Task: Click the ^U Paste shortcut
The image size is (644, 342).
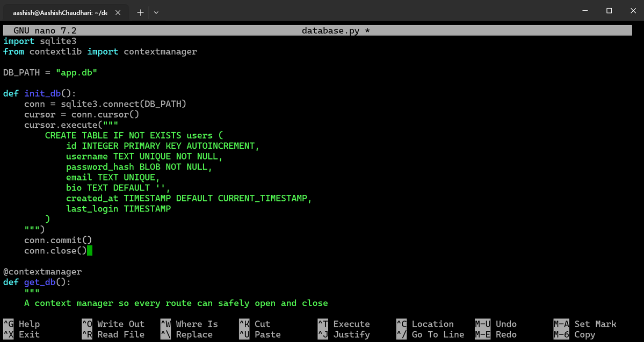Action: coord(260,334)
